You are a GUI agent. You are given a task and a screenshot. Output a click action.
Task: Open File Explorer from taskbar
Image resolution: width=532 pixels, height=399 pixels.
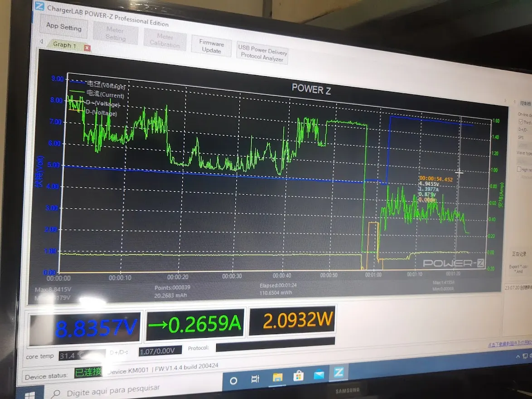point(277,377)
